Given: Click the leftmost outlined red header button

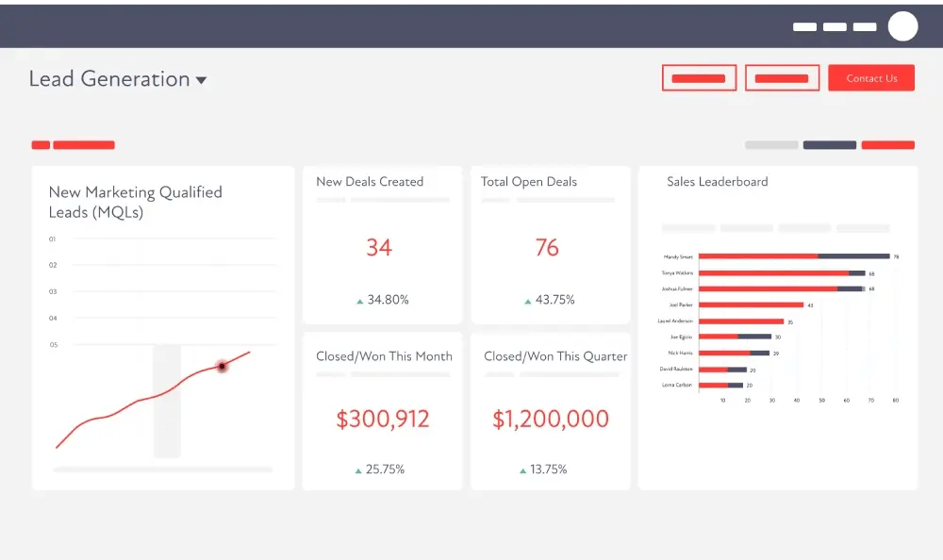Looking at the screenshot, I should 699,78.
